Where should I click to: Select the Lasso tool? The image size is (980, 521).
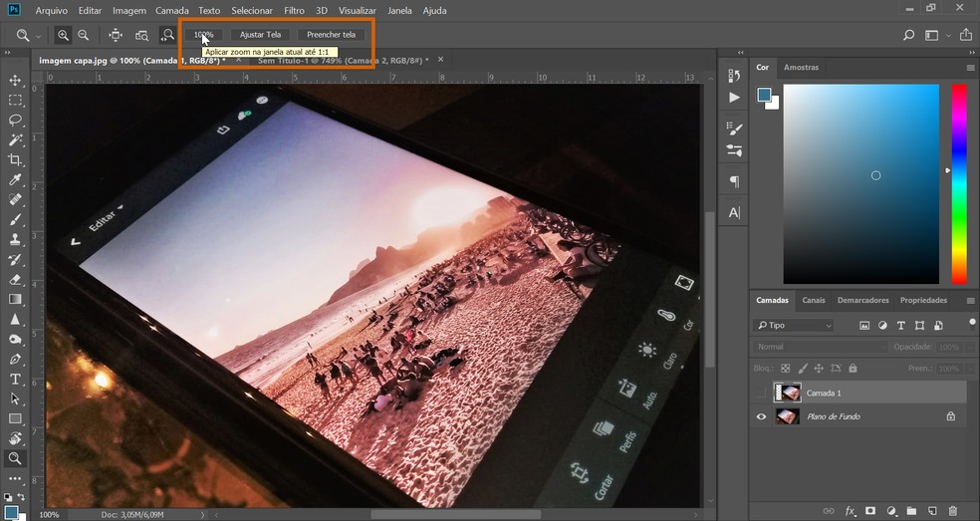click(x=15, y=120)
